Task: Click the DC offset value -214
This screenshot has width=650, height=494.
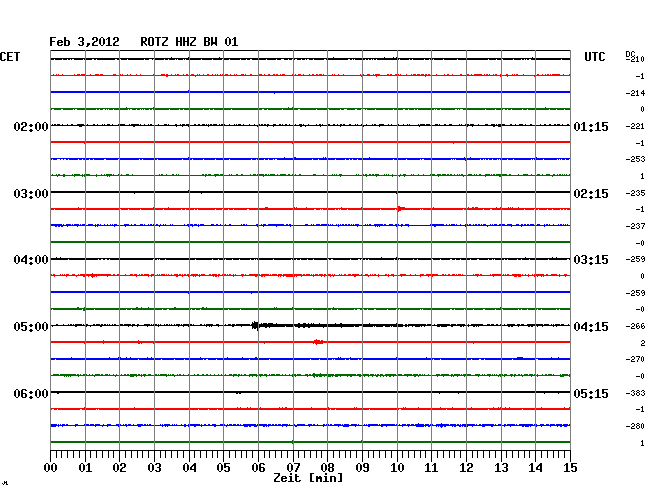Action: coord(635,93)
